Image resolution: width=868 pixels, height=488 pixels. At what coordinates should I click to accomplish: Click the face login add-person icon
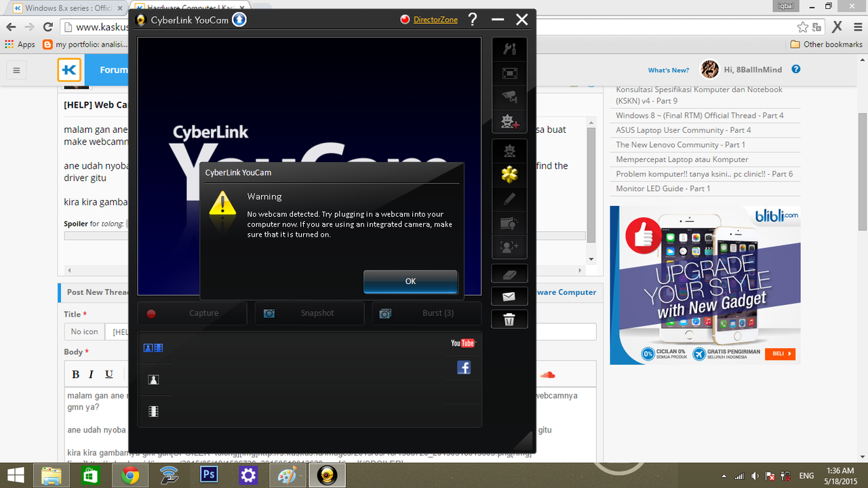point(509,247)
